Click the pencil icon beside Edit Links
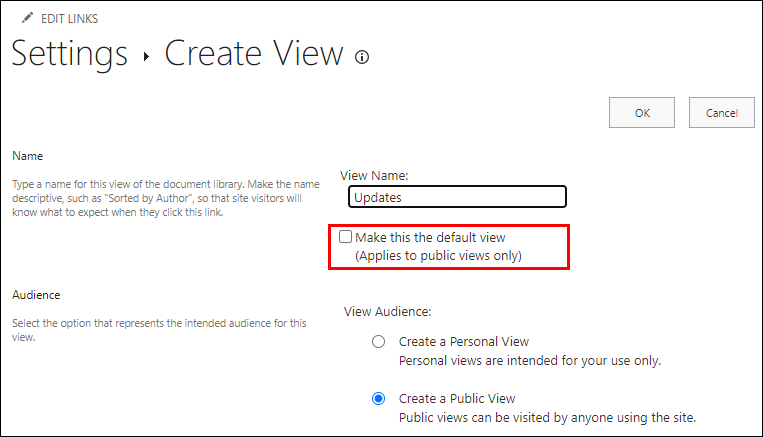763x437 pixels. pos(27,18)
